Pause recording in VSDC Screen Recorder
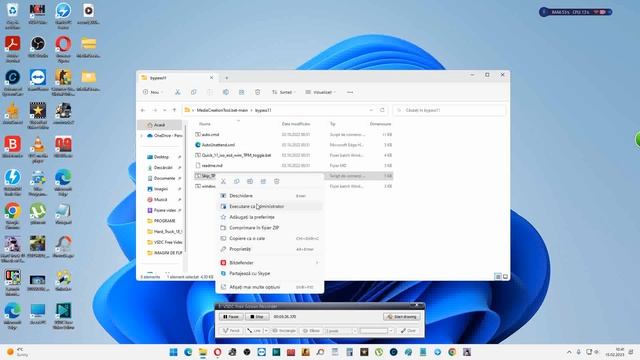 (x=231, y=317)
